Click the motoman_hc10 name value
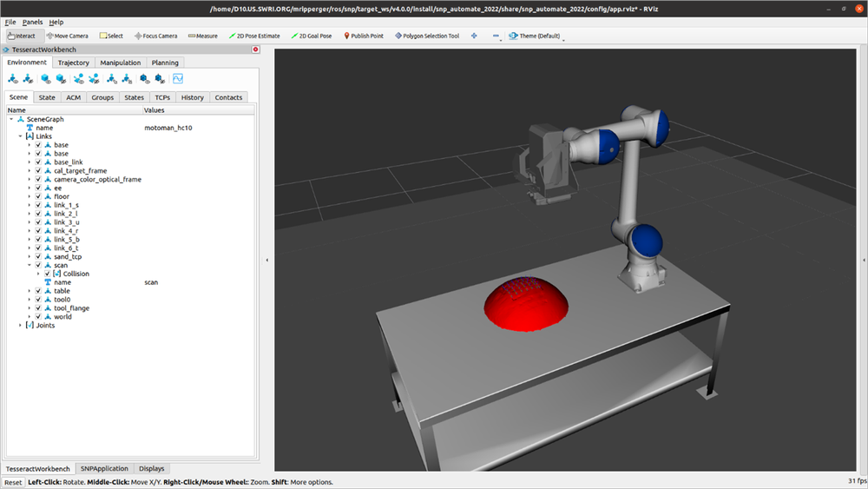Screen dimensions: 868x489 point(168,128)
